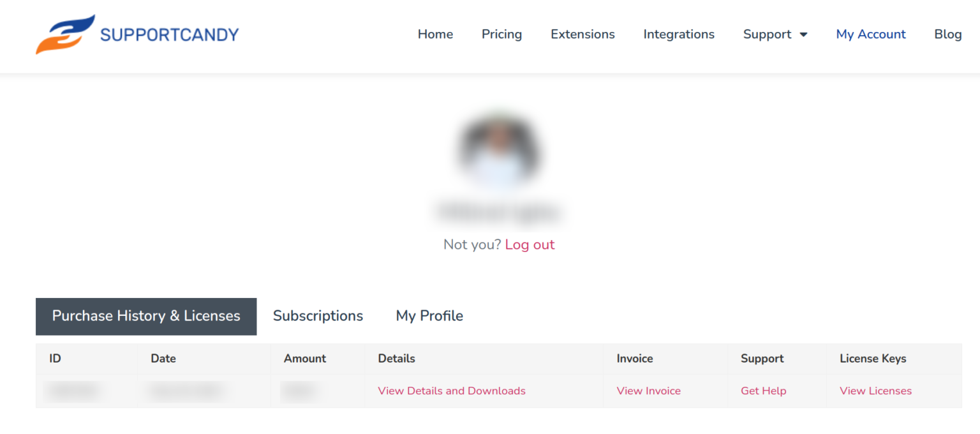The image size is (980, 434).
Task: Select Purchase History & Licenses tab
Action: 146,316
